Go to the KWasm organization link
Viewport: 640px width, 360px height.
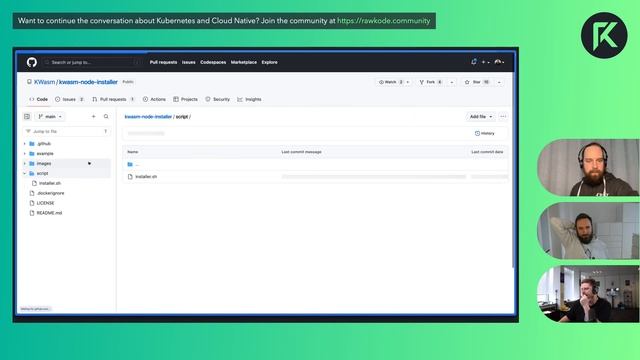[44, 82]
